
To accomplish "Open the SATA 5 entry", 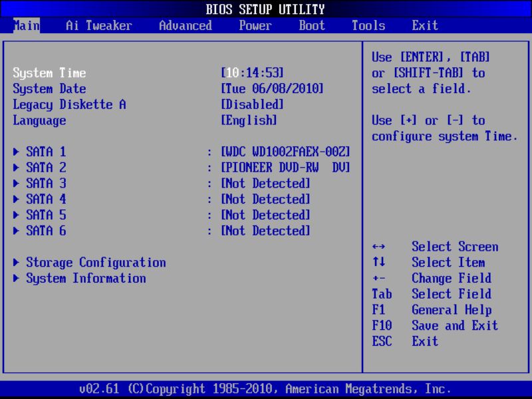I will pos(46,215).
